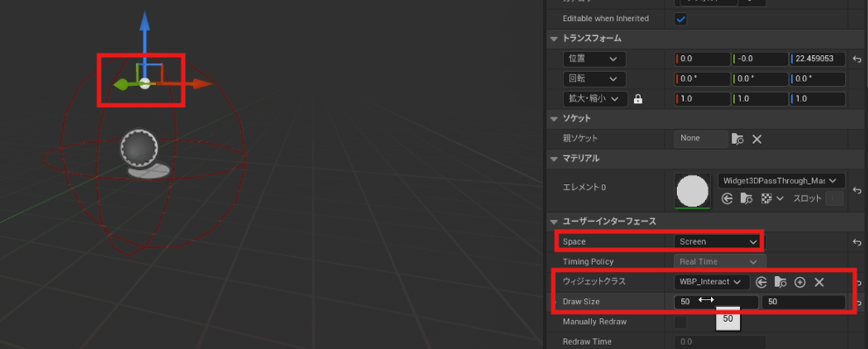Use selected asset arrow for material Element 0
Screen dimensions: 868x349
[x=728, y=198]
